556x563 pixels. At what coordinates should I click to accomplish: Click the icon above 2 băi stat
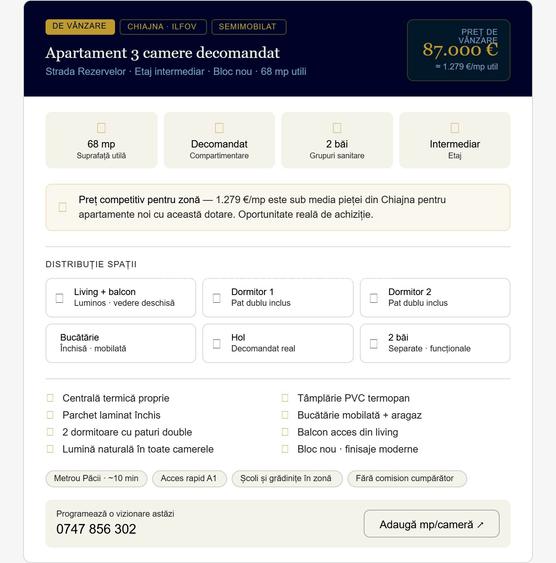[337, 127]
